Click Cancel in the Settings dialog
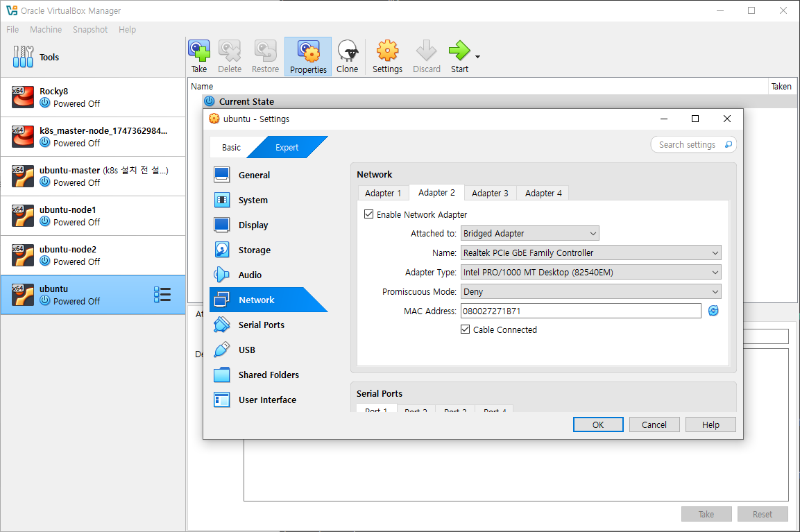This screenshot has height=532, width=800. coord(654,424)
